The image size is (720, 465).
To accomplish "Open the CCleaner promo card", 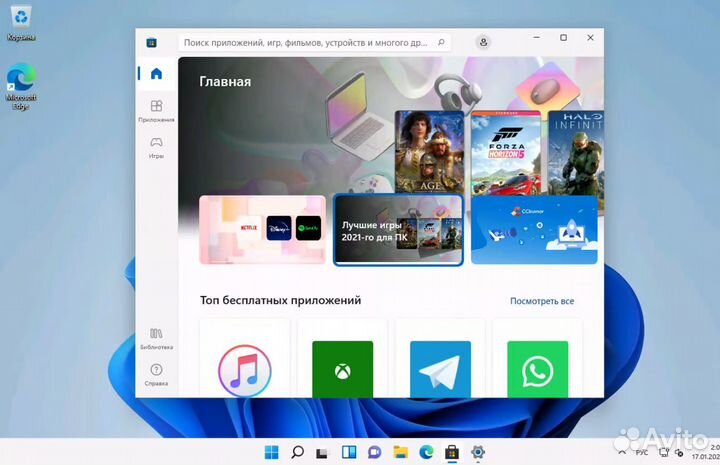I will (x=534, y=230).
